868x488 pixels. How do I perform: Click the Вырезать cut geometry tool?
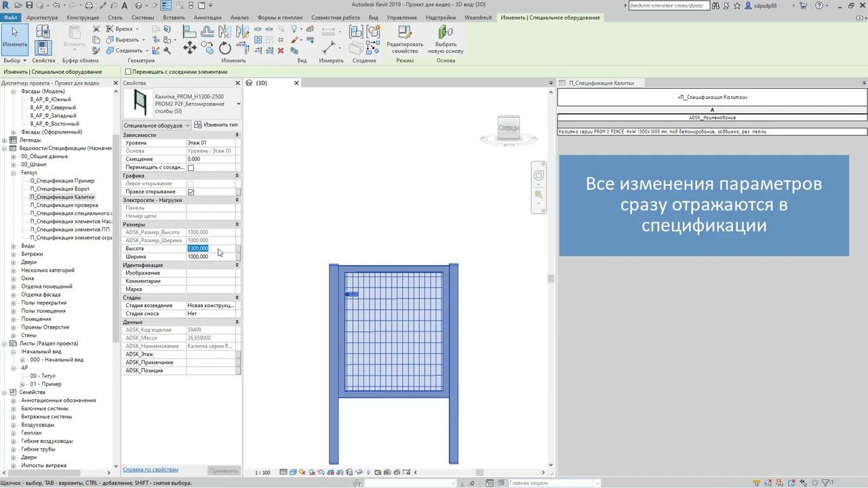pos(125,40)
